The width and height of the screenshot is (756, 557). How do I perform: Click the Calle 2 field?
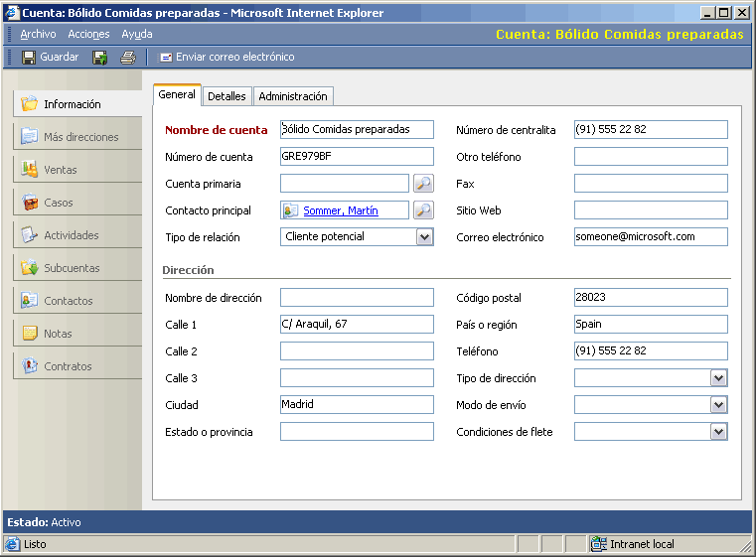(x=357, y=351)
